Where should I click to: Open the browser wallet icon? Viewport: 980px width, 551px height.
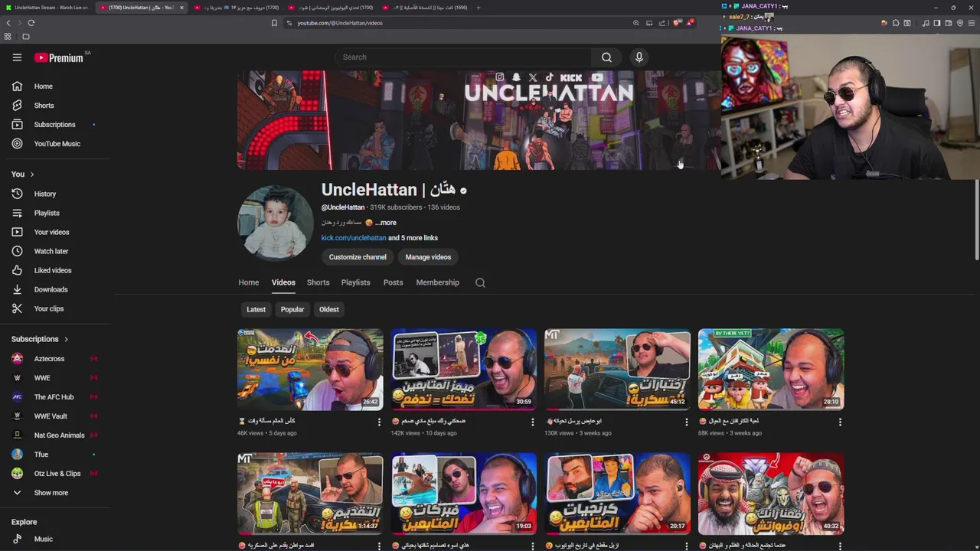click(x=949, y=23)
